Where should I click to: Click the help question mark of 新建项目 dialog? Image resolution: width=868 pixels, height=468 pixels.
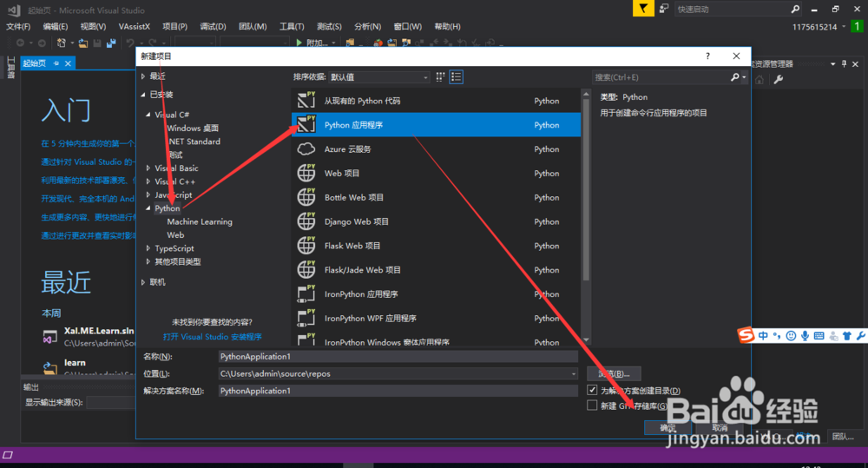[707, 56]
